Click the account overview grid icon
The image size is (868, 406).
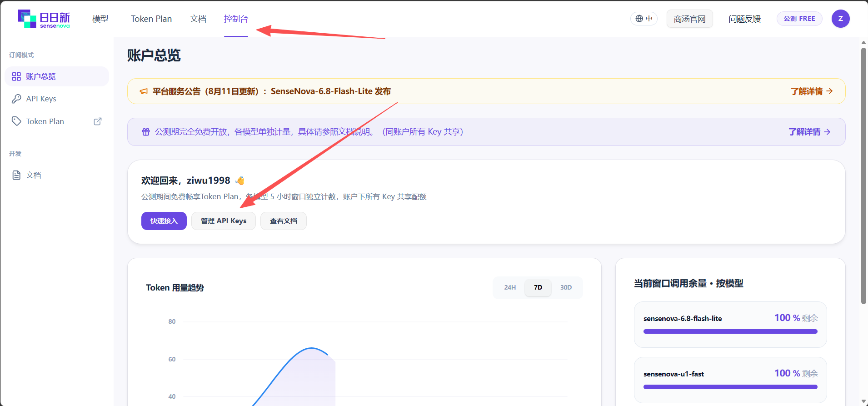pos(16,76)
